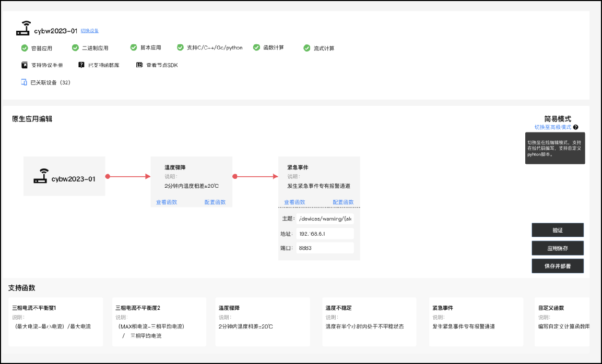
Task: Click 查看函数 under 温度骤降 node
Action: point(167,202)
